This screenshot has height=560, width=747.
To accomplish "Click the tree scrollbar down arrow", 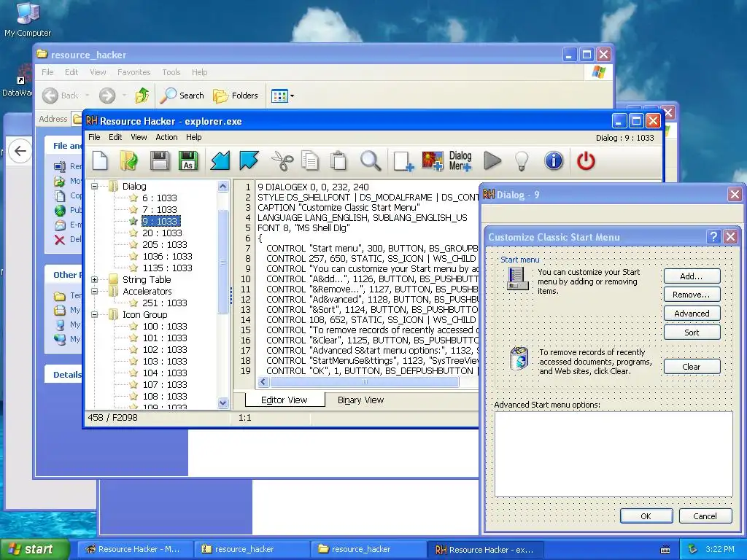I will click(x=223, y=402).
